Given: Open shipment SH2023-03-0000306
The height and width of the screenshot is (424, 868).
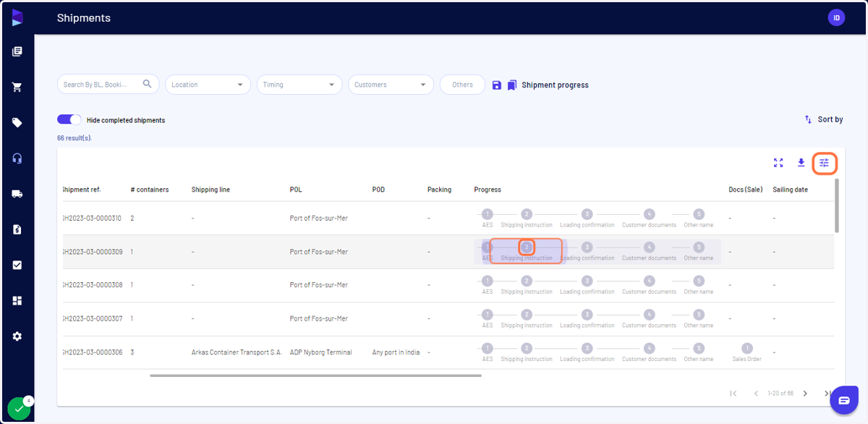Looking at the screenshot, I should click(x=93, y=352).
